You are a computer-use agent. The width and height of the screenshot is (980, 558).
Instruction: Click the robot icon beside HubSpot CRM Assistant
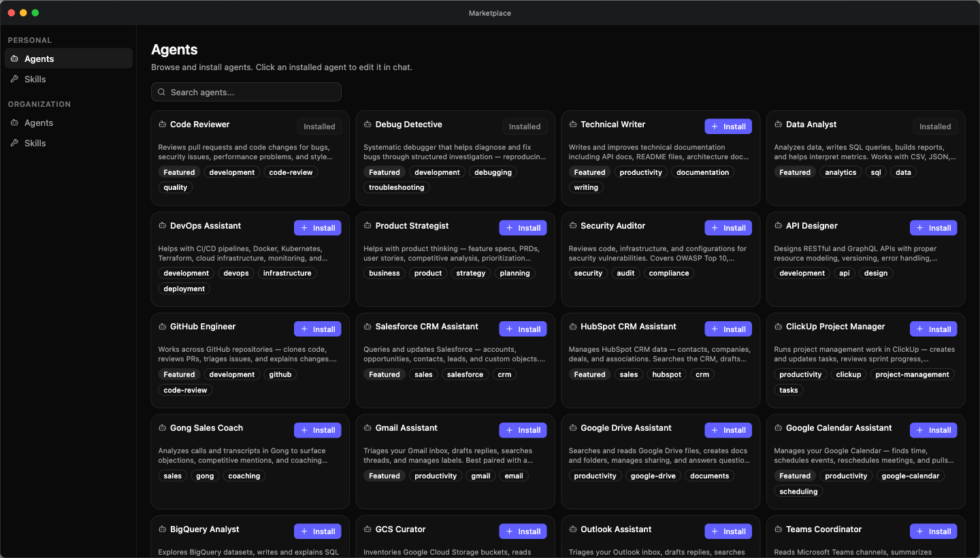pos(572,327)
